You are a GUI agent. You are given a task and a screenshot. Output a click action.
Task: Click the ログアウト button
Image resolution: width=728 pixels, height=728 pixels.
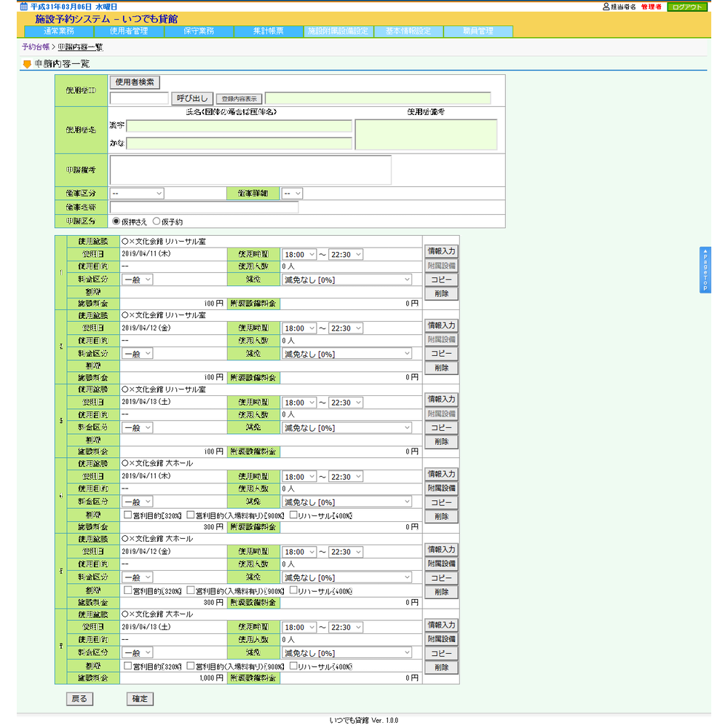(x=687, y=7)
